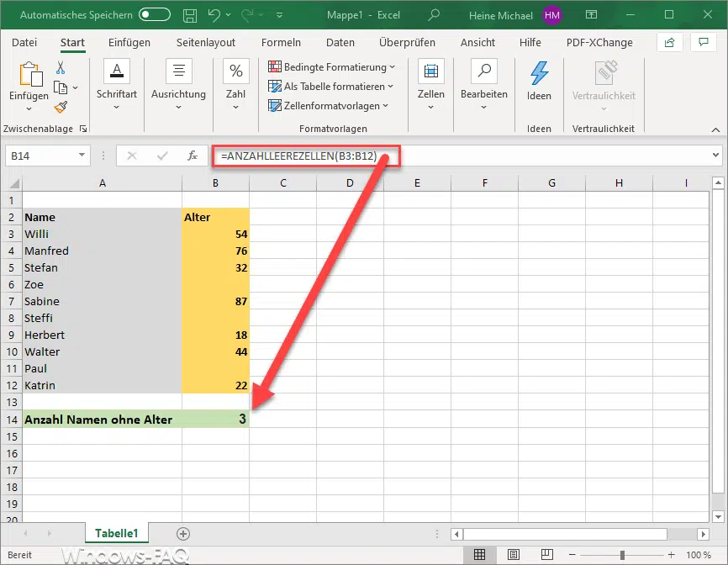Click the Undo arrow icon
Screen dimensions: 728x565
tap(215, 15)
